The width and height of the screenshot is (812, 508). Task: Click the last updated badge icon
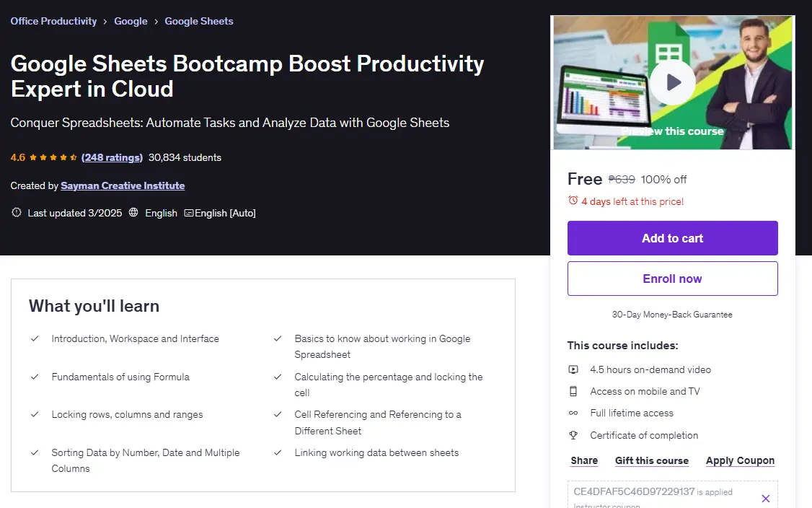[17, 213]
